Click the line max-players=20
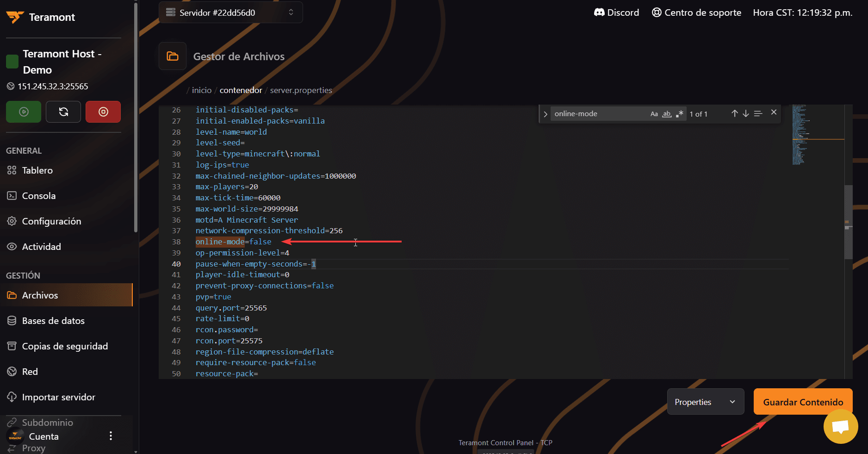Viewport: 868px width, 454px height. [x=227, y=187]
